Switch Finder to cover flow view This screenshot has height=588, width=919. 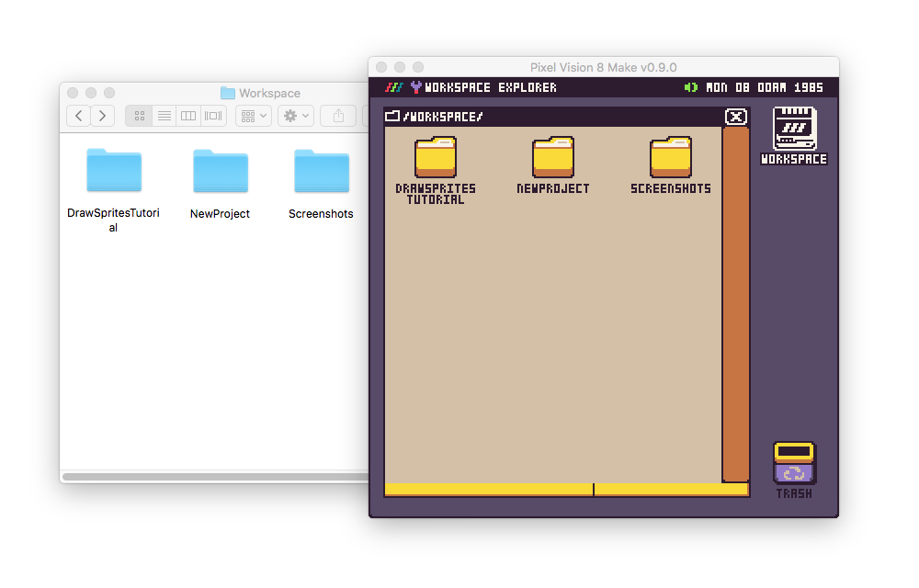point(213,116)
